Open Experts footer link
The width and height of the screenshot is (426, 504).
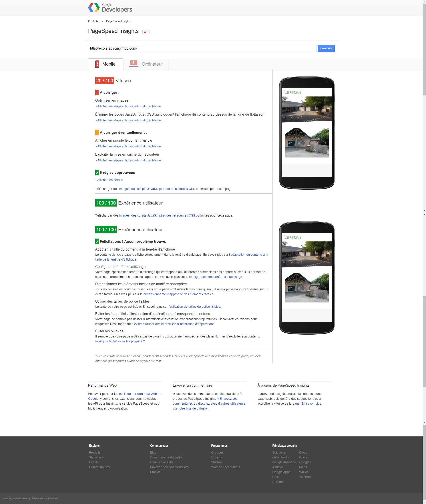[216, 457]
